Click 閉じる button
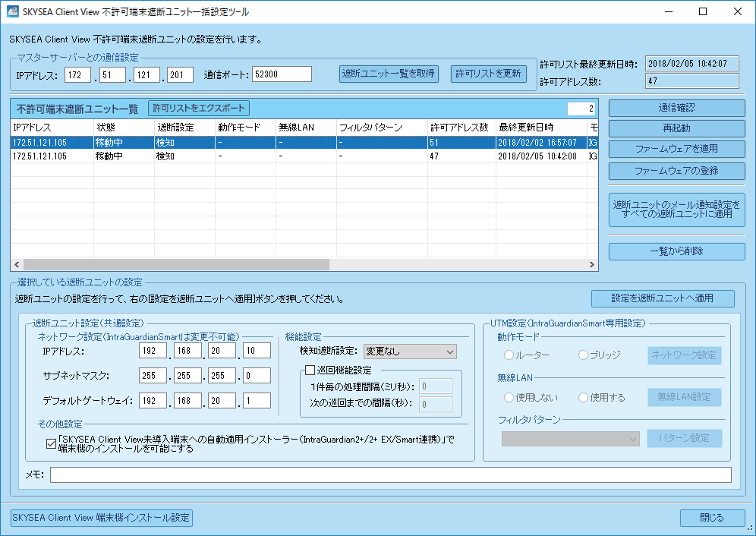 coord(713,518)
